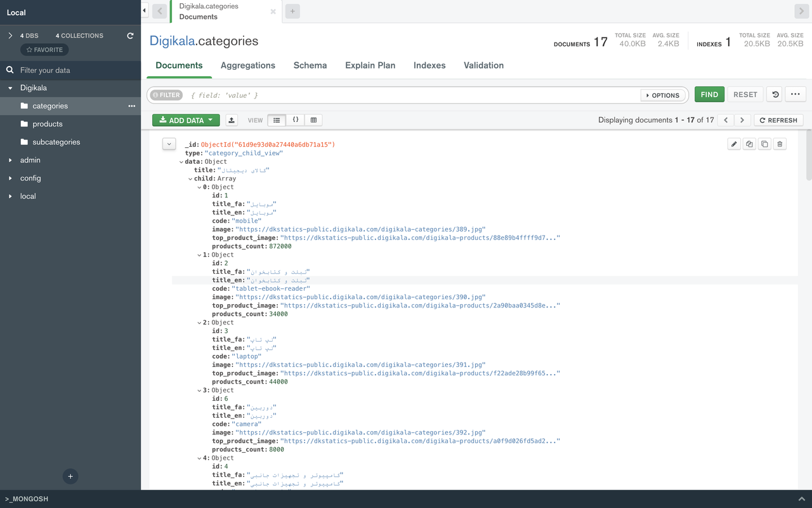The image size is (812, 508).
Task: Collapse child object 2
Action: pos(200,323)
